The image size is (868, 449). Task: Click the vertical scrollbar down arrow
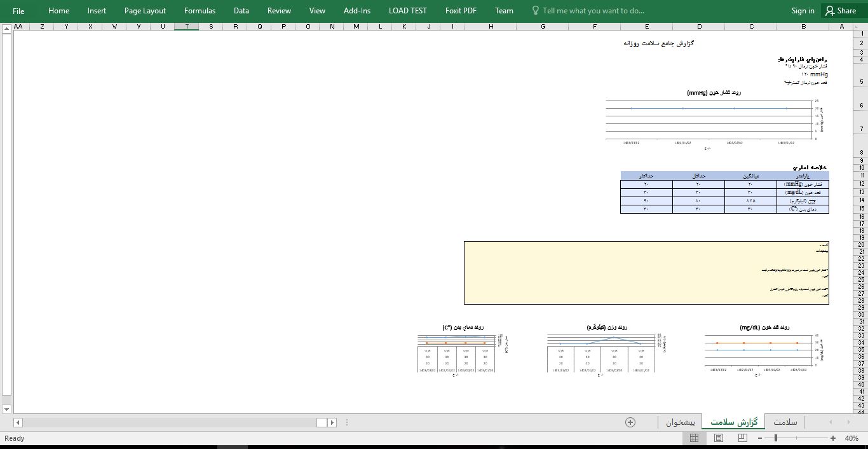click(x=6, y=409)
